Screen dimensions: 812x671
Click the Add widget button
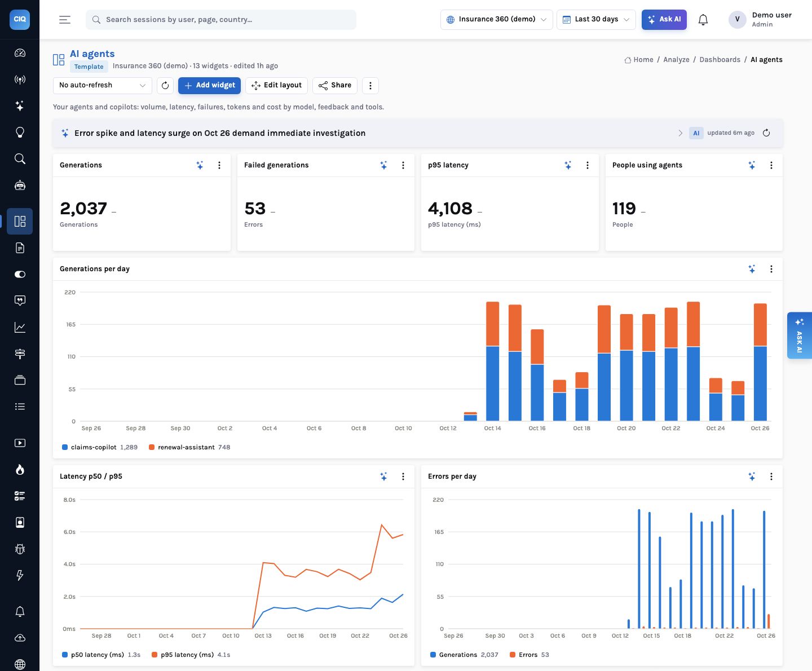coord(210,86)
